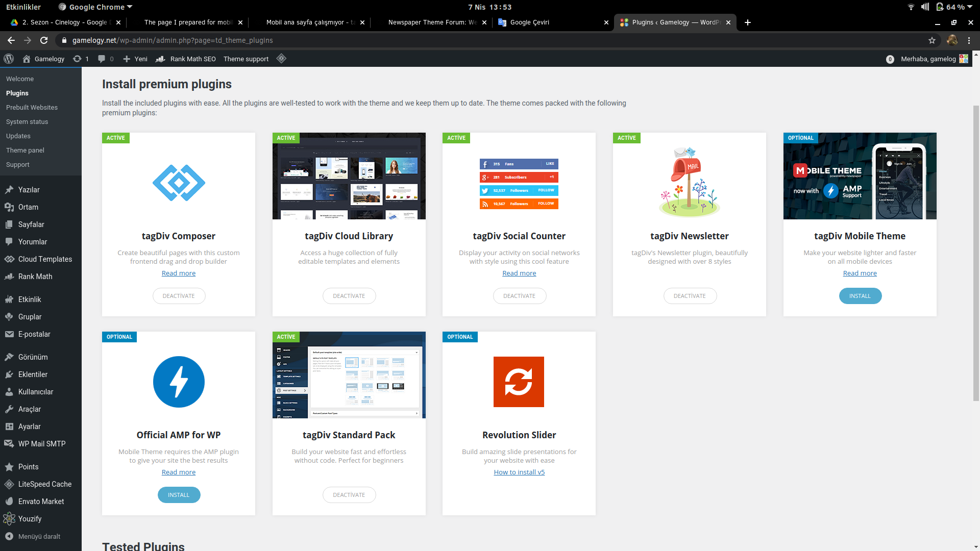Open the Gamelogy home icon link
Viewport: 980px width, 551px height.
27,59
